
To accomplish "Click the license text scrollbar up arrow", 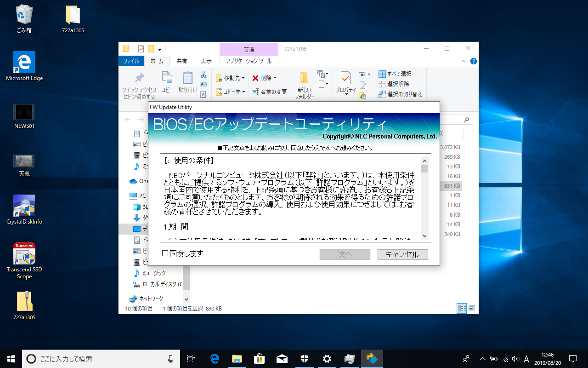I will pyautogui.click(x=424, y=161).
